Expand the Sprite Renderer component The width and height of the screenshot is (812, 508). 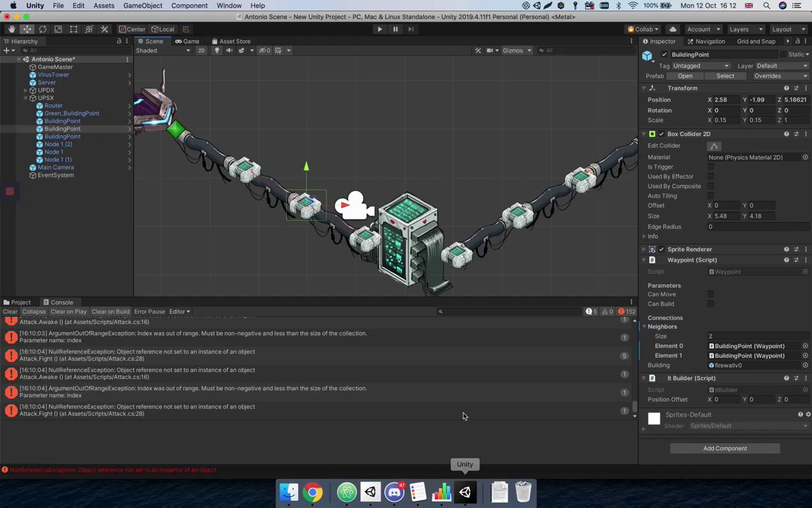(644, 249)
